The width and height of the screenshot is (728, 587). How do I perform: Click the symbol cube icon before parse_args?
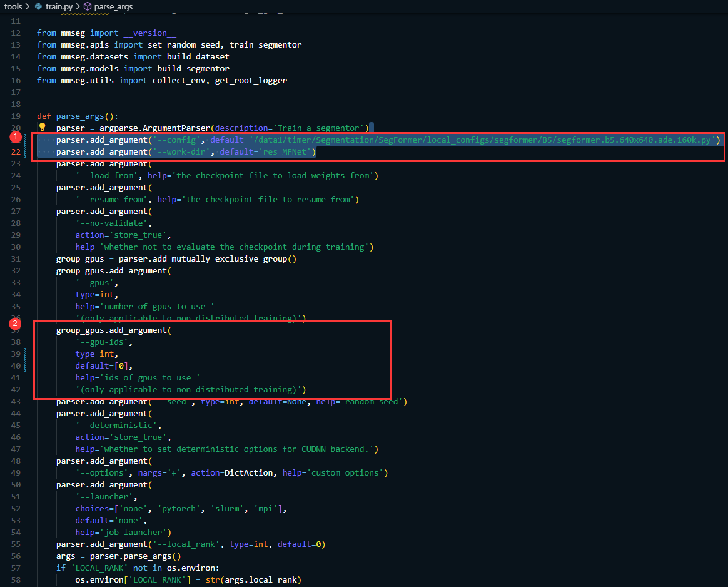88,6
